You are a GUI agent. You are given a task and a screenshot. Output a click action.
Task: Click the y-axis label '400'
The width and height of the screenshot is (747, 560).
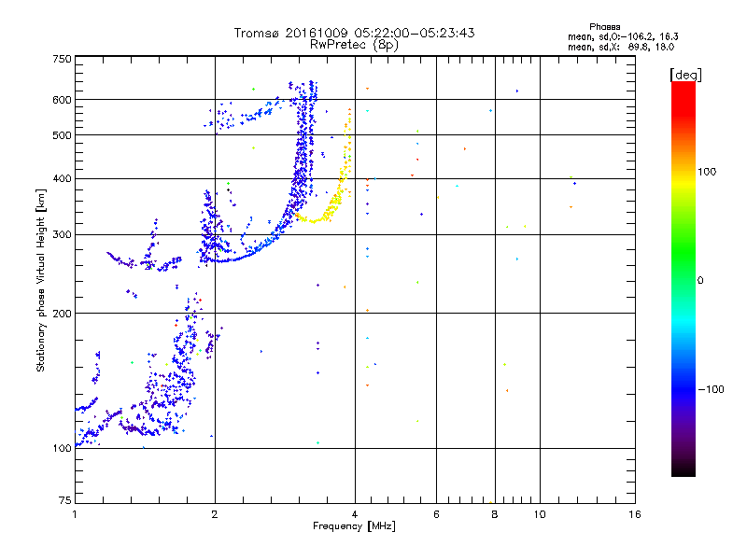tap(62, 179)
